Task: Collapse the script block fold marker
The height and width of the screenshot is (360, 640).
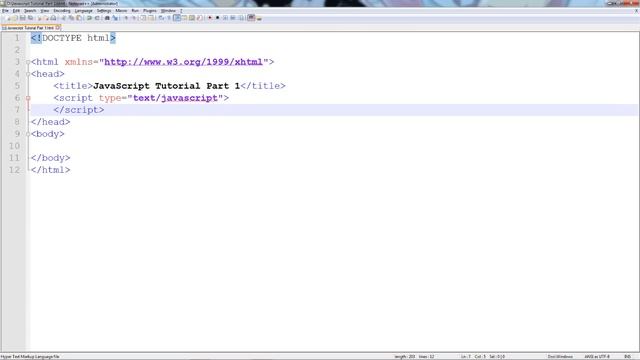Action: point(28,98)
